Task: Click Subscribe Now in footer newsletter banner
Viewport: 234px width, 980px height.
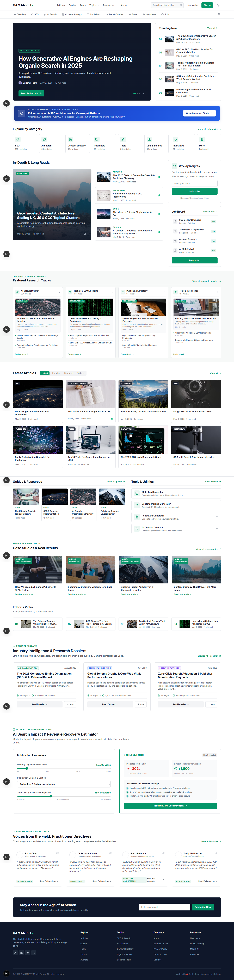Action: tap(203, 907)
